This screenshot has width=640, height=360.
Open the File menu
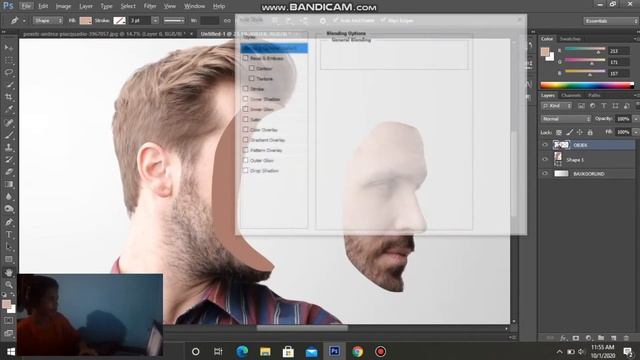click(x=26, y=6)
